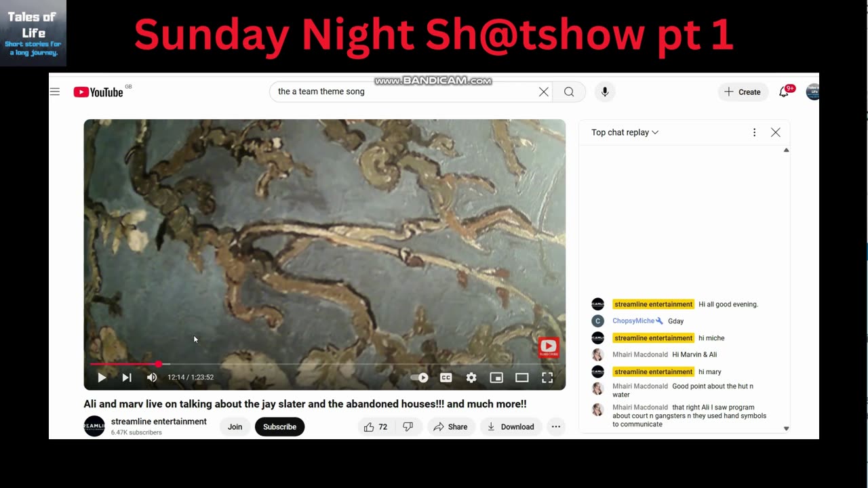Open more actions ellipsis below video
Image resolution: width=868 pixels, height=488 pixels.
556,426
